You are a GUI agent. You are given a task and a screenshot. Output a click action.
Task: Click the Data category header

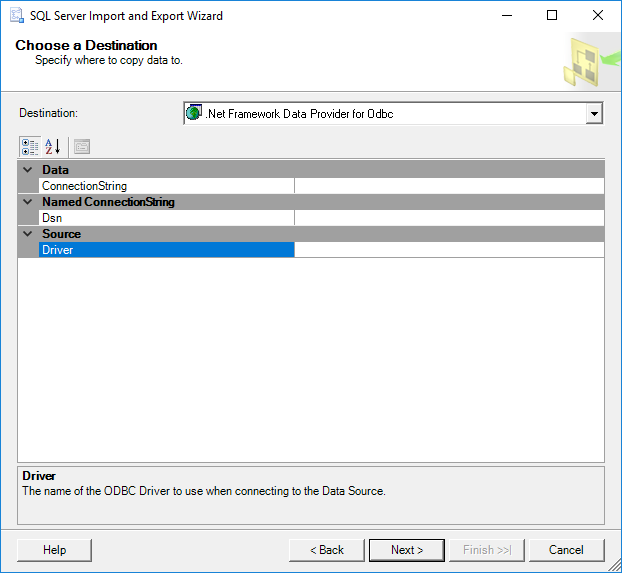tap(311, 170)
